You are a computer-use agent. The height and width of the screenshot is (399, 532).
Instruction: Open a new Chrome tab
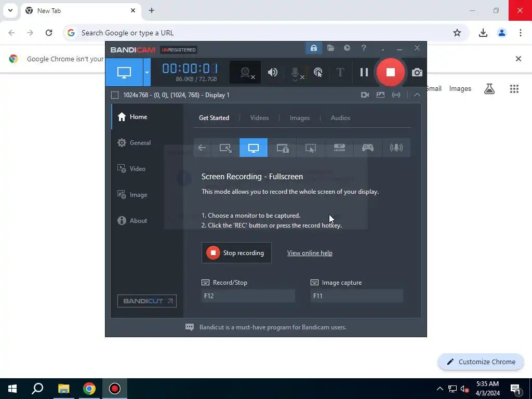tap(152, 10)
